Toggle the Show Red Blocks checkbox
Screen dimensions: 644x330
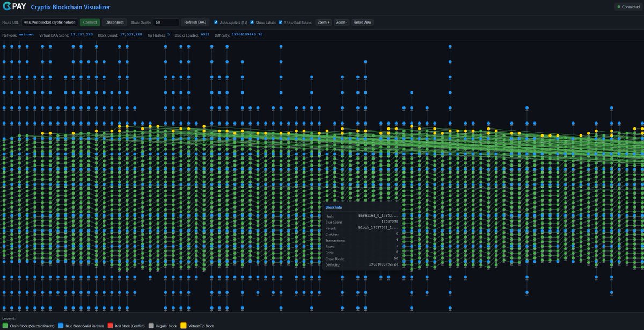pos(281,23)
